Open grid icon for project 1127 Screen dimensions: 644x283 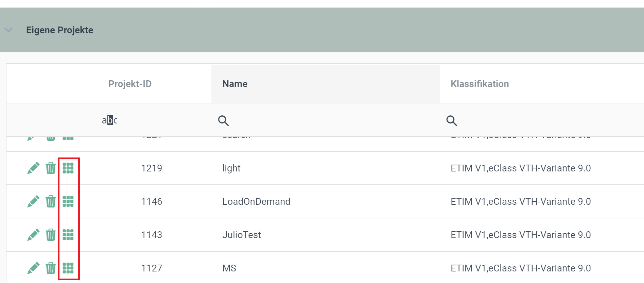68,268
